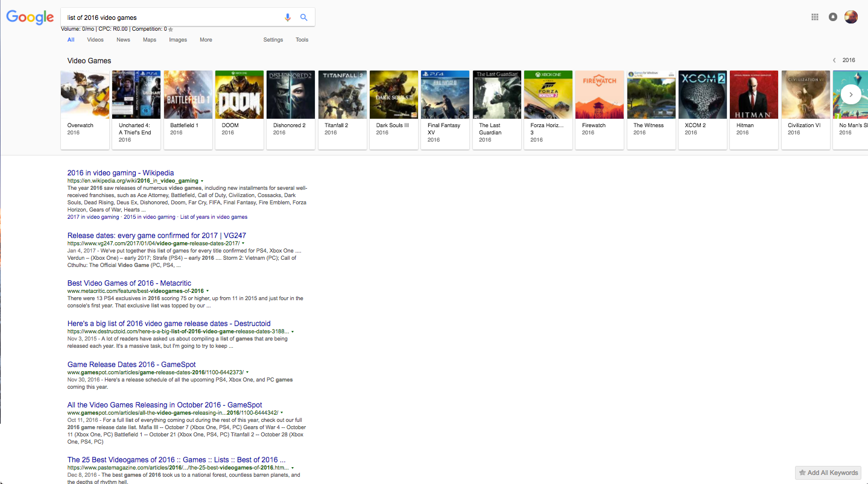
Task: Open Uncharted 4: A Thief's End card
Action: pyautogui.click(x=136, y=110)
